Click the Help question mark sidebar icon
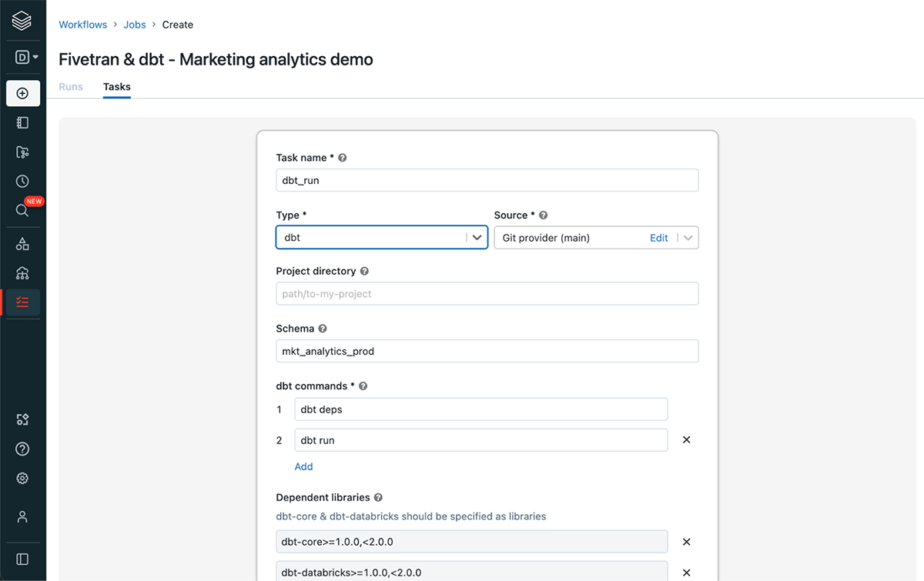This screenshot has height=581, width=924. click(22, 449)
